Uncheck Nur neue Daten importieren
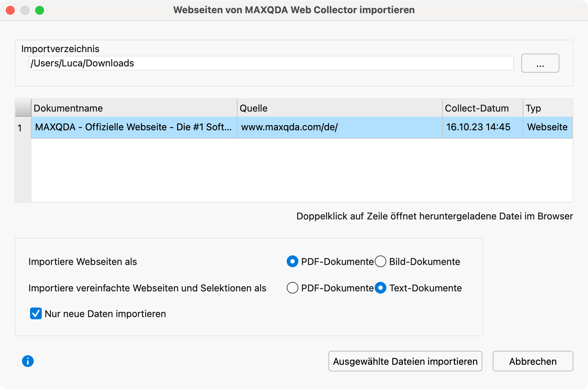588x389 pixels. click(x=36, y=314)
